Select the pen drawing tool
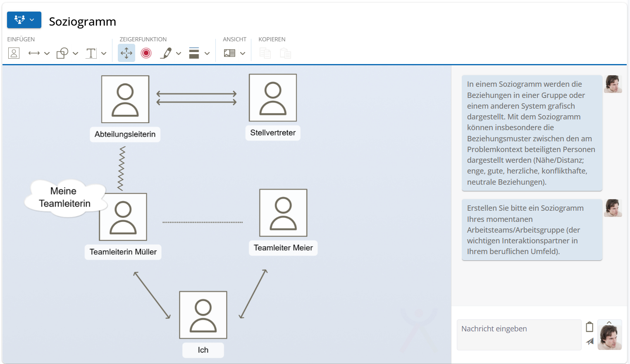This screenshot has width=630, height=364. (166, 53)
